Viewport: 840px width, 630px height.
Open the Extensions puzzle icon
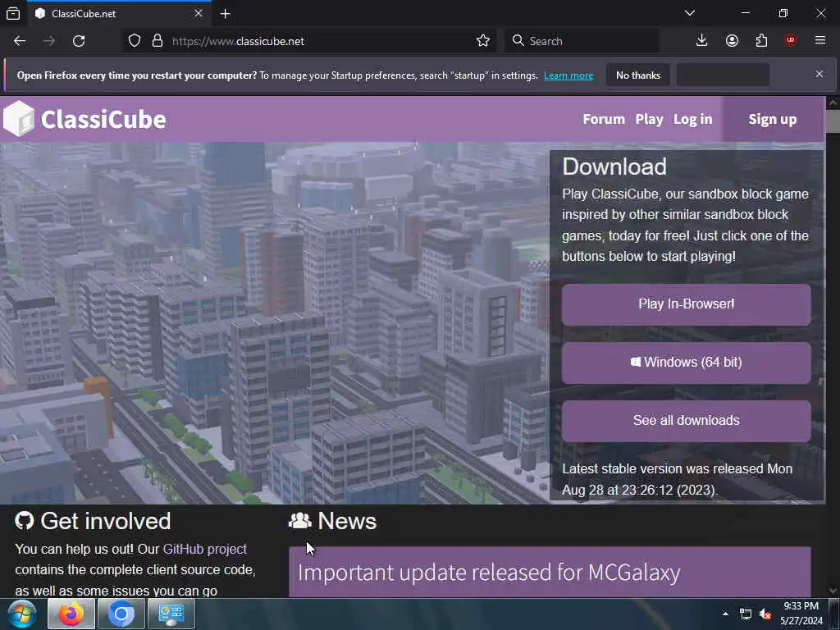click(x=761, y=41)
